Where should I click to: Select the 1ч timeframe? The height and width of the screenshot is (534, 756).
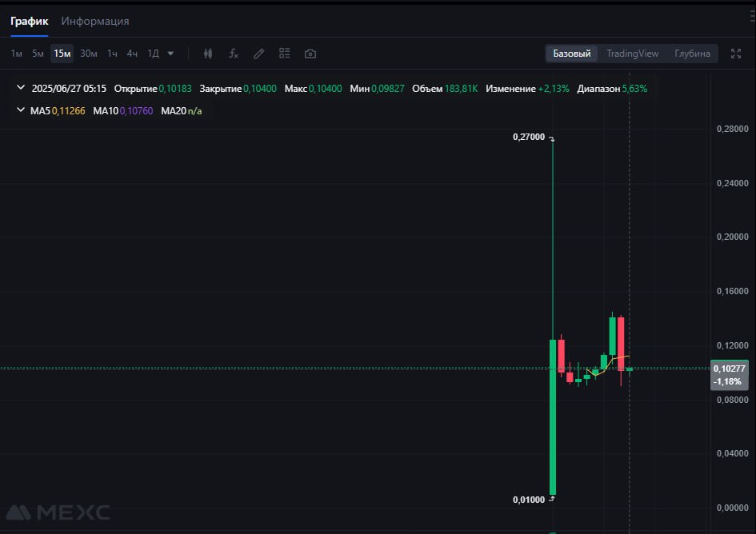pos(112,54)
